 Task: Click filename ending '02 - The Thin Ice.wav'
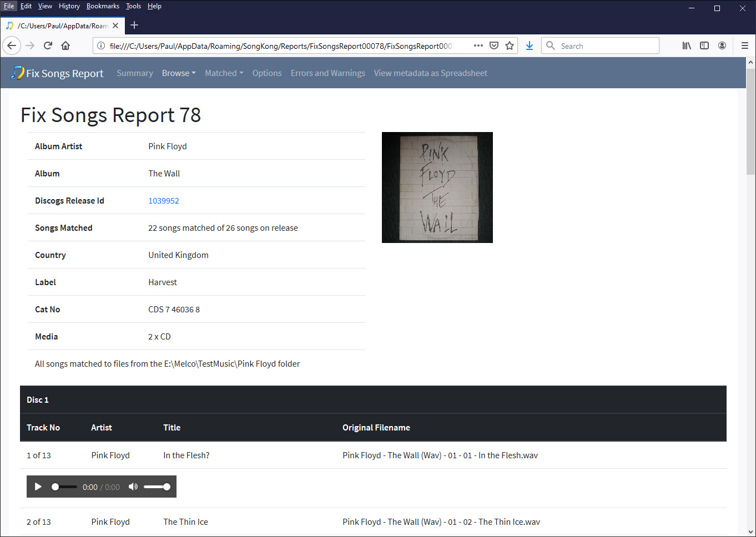click(441, 521)
